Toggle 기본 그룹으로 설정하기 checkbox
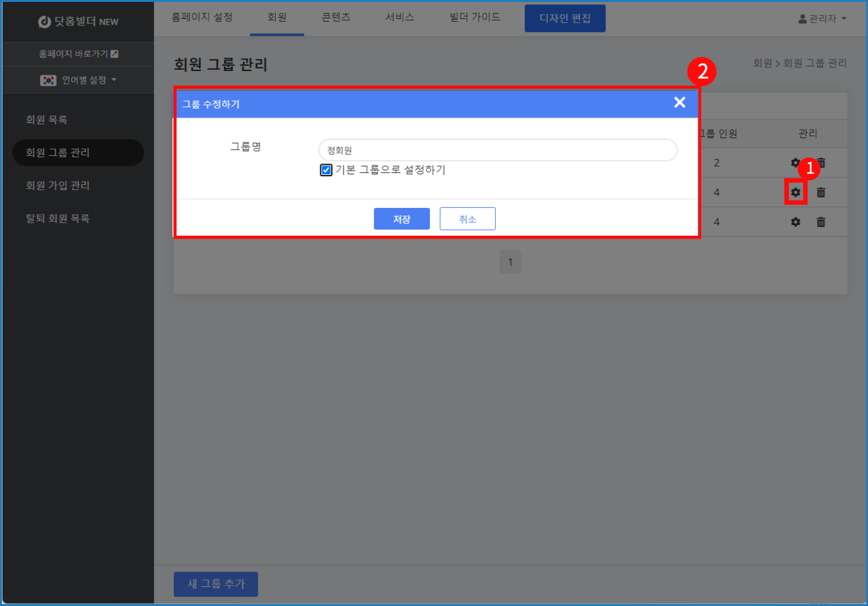The height and width of the screenshot is (606, 868). click(x=326, y=170)
